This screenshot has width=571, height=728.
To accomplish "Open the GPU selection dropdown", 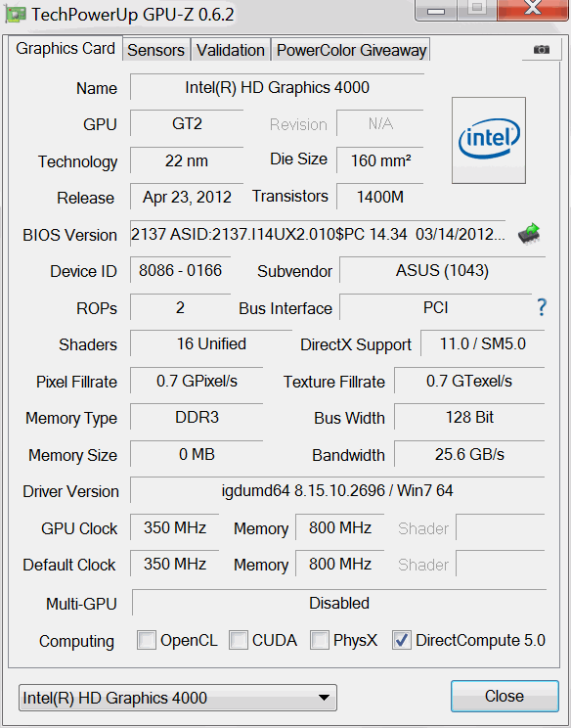I will click(178, 698).
